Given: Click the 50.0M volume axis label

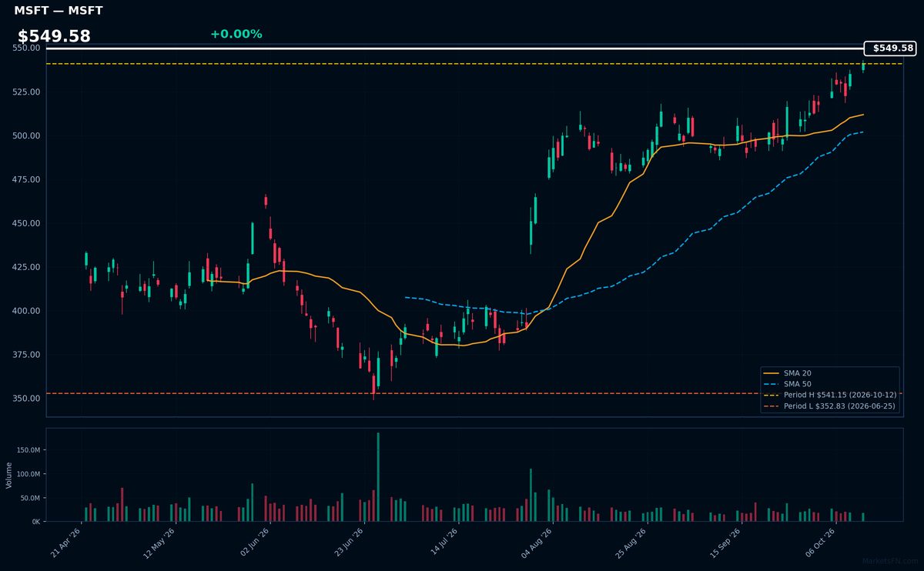Looking at the screenshot, I should pyautogui.click(x=30, y=498).
